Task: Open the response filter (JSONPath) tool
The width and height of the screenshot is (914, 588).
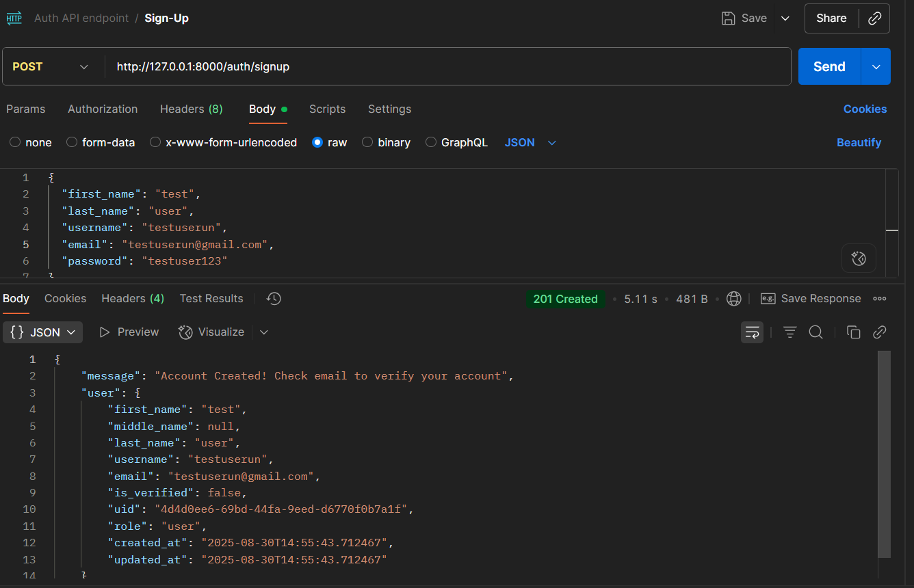Action: pos(789,332)
